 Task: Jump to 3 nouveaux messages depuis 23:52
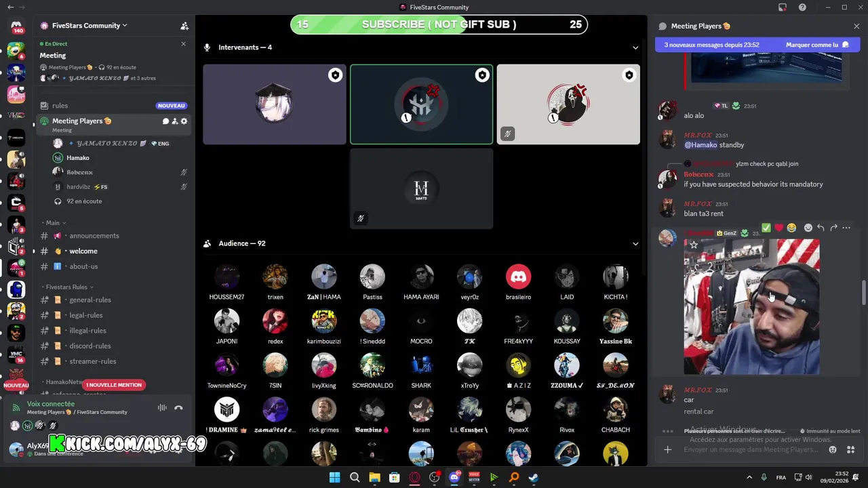click(x=712, y=45)
